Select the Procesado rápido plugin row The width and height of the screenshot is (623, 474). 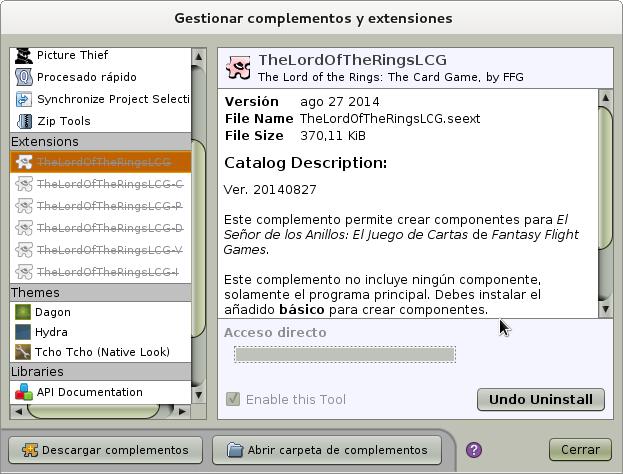(101, 77)
